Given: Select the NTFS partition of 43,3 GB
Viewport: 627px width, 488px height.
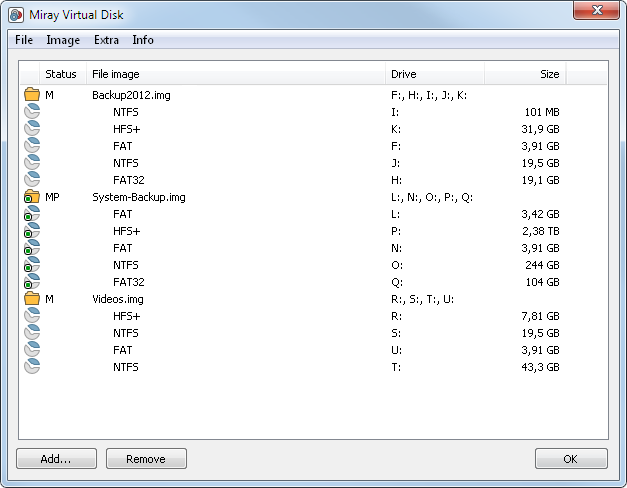Looking at the screenshot, I should 313,367.
